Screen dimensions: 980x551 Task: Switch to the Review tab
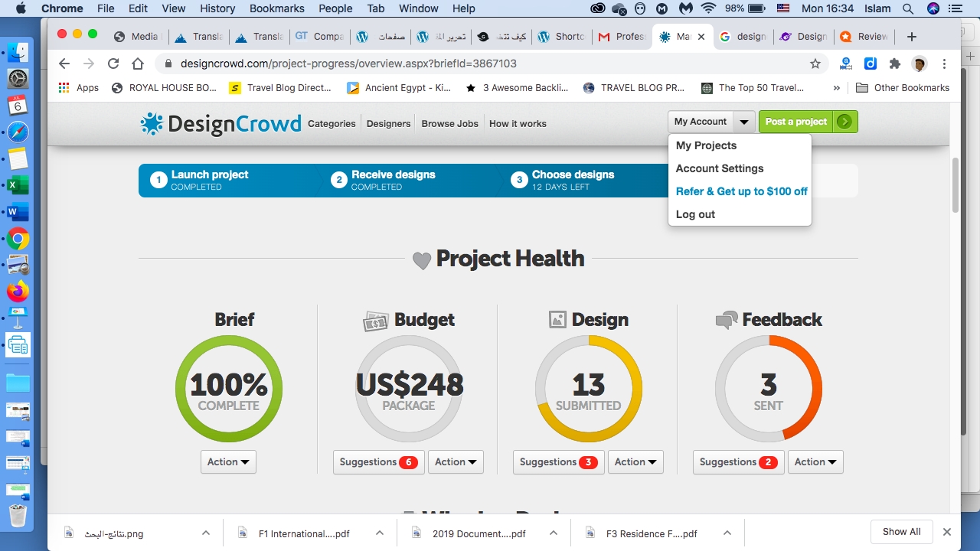pos(864,37)
